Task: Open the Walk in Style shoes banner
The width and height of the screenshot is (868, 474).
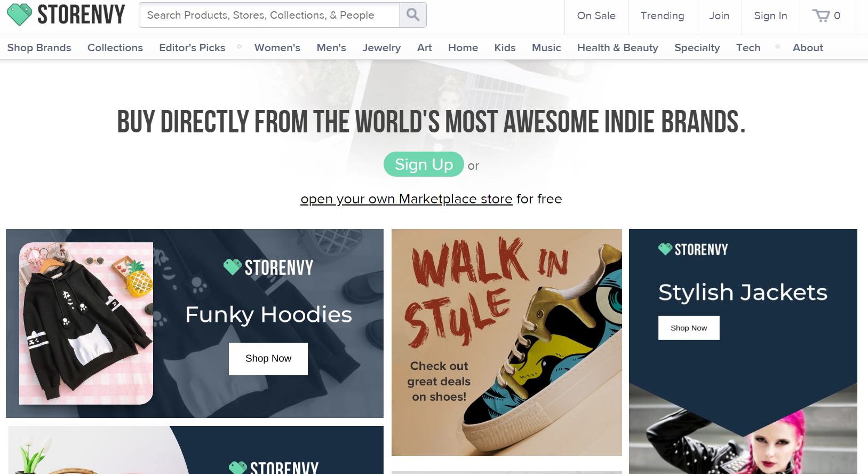Action: point(507,342)
